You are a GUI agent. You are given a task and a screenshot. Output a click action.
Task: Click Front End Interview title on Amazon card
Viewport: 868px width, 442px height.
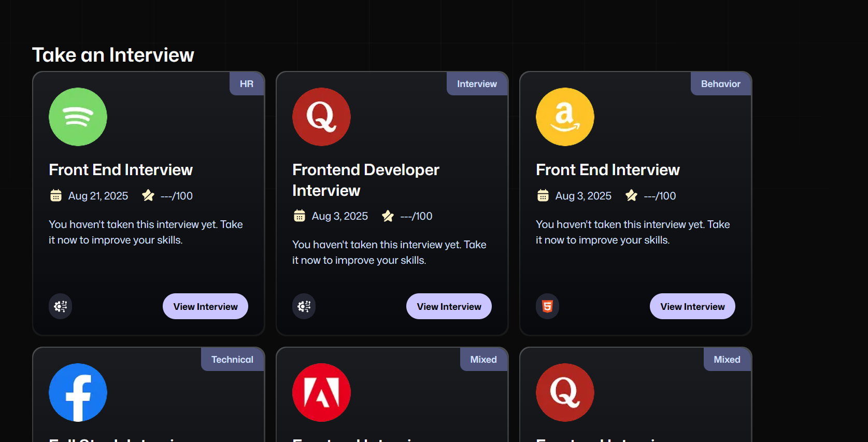pyautogui.click(x=608, y=170)
